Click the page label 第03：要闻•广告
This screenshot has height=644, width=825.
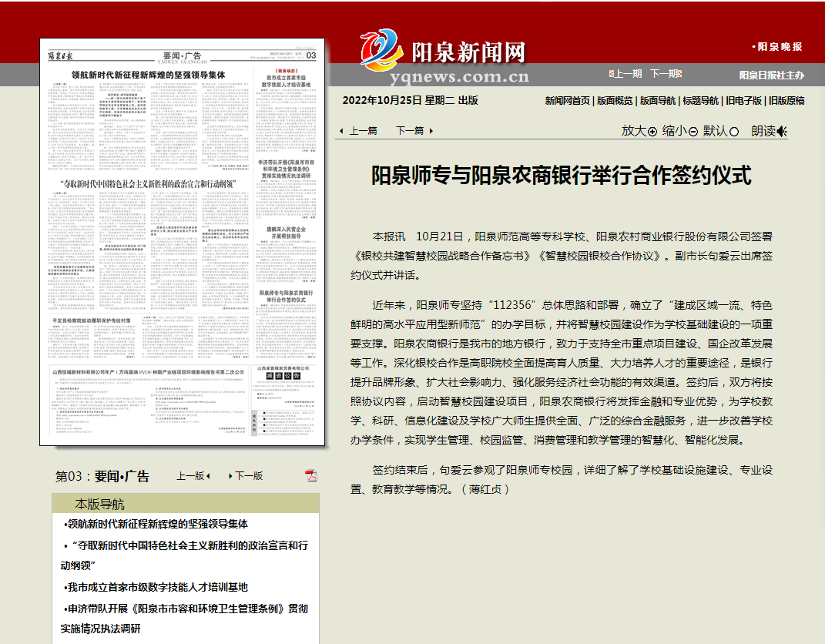[x=102, y=476]
